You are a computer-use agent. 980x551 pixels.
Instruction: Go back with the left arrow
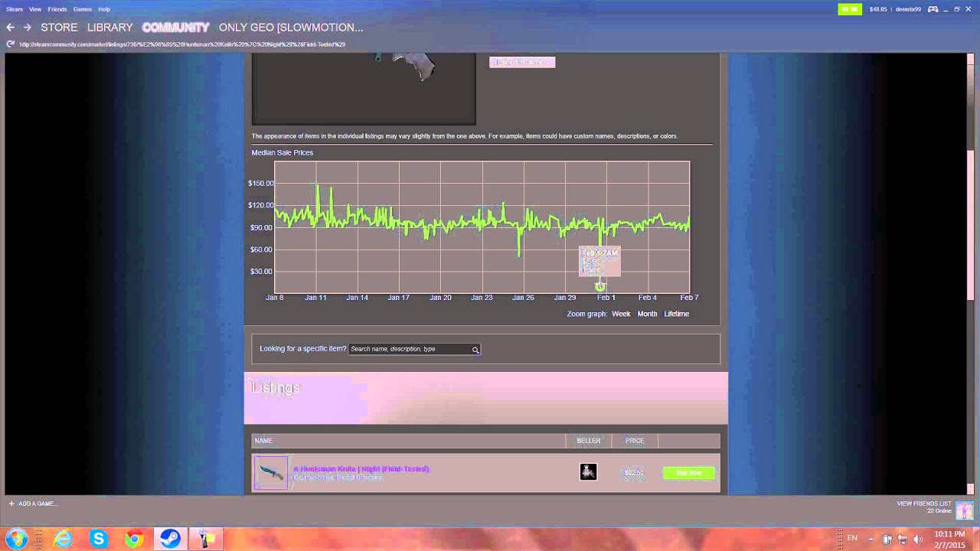click(10, 28)
